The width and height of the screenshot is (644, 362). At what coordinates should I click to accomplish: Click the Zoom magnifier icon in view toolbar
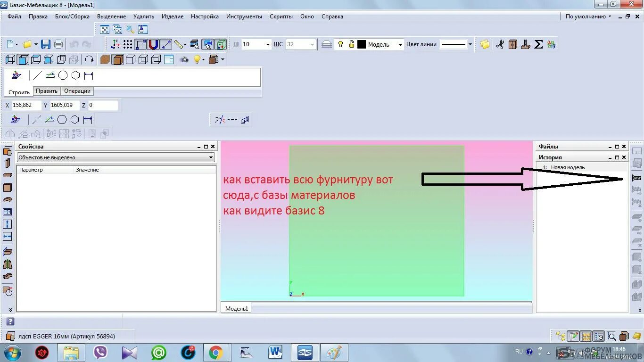coord(130,29)
